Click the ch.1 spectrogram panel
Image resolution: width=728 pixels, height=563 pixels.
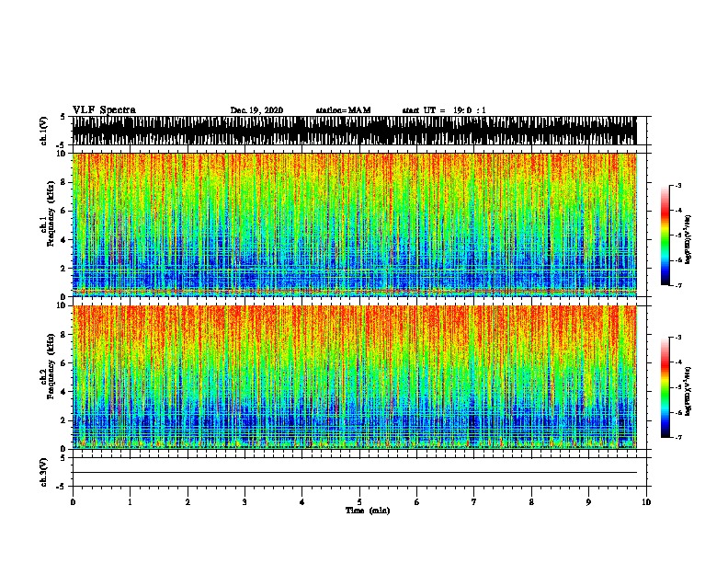click(354, 224)
